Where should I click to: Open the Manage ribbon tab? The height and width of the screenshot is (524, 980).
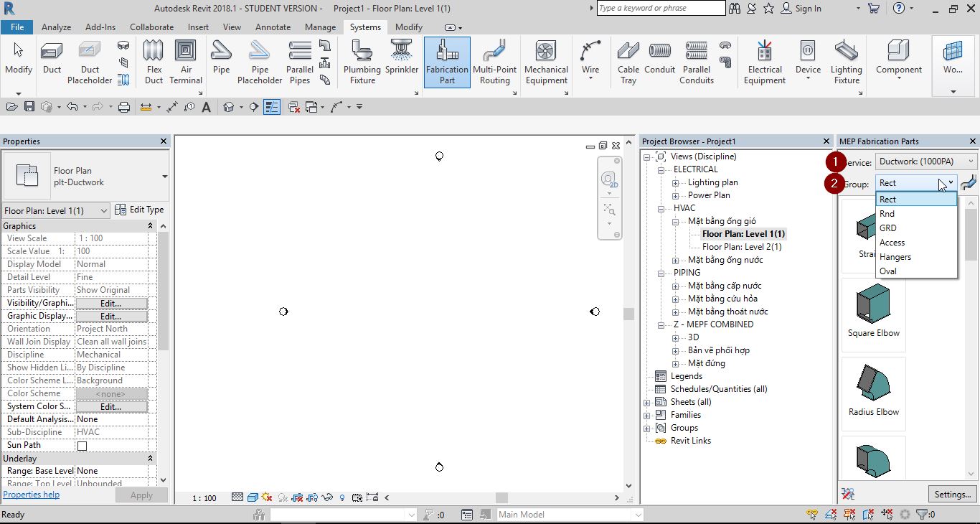pos(320,27)
